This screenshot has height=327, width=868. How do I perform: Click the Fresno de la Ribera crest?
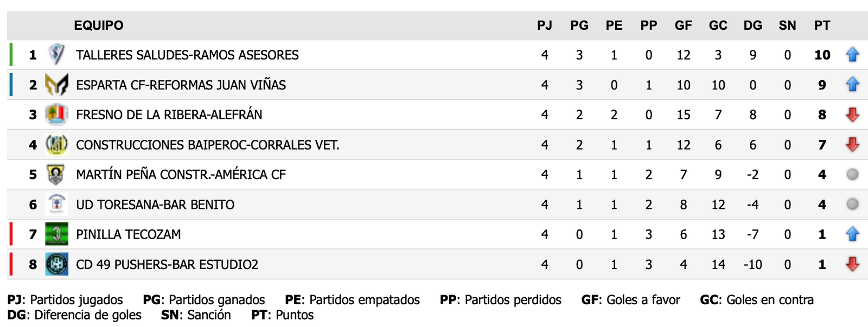click(x=56, y=114)
